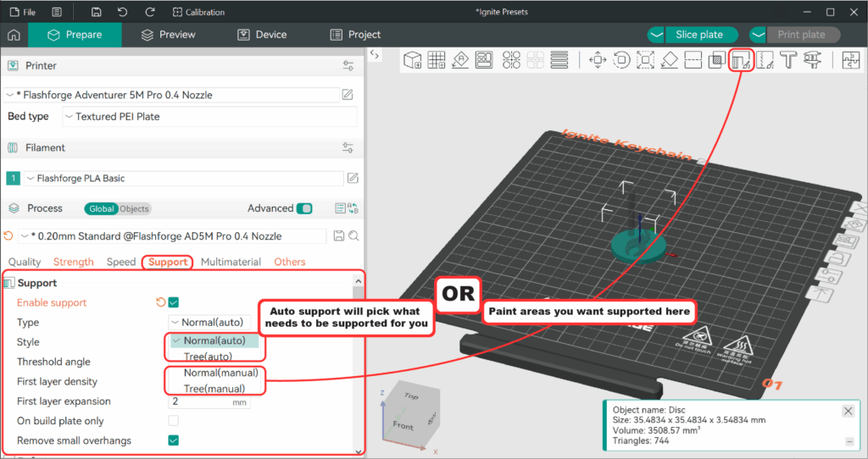Select the Rotate tool icon
The image size is (868, 459).
point(621,60)
